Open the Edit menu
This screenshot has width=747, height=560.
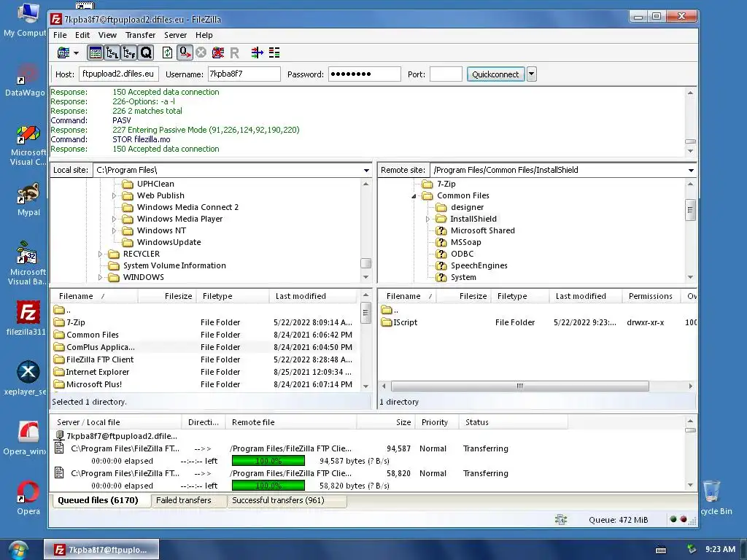point(82,35)
